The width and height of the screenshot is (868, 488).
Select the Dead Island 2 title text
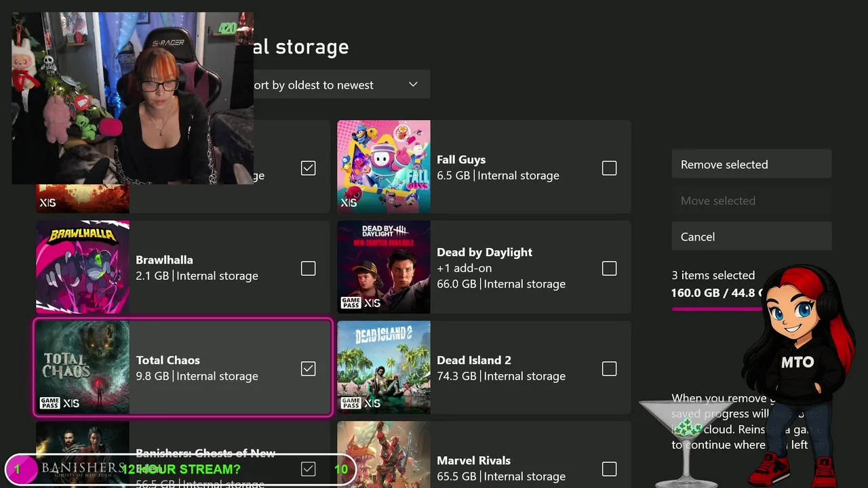[474, 360]
